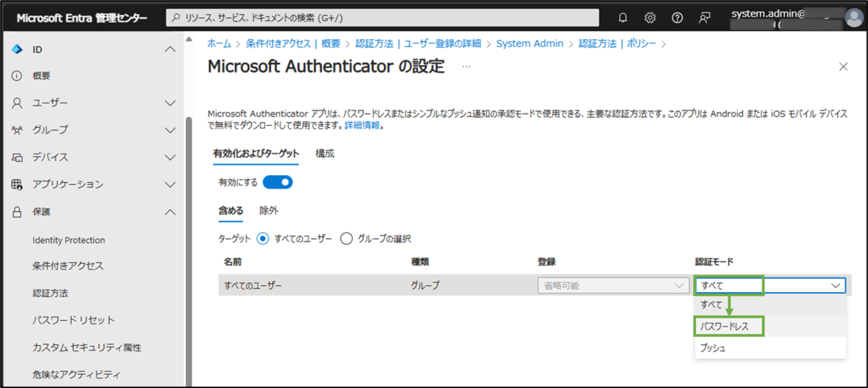The height and width of the screenshot is (388, 868).
Task: Open the notifications bell icon
Action: coord(624,17)
